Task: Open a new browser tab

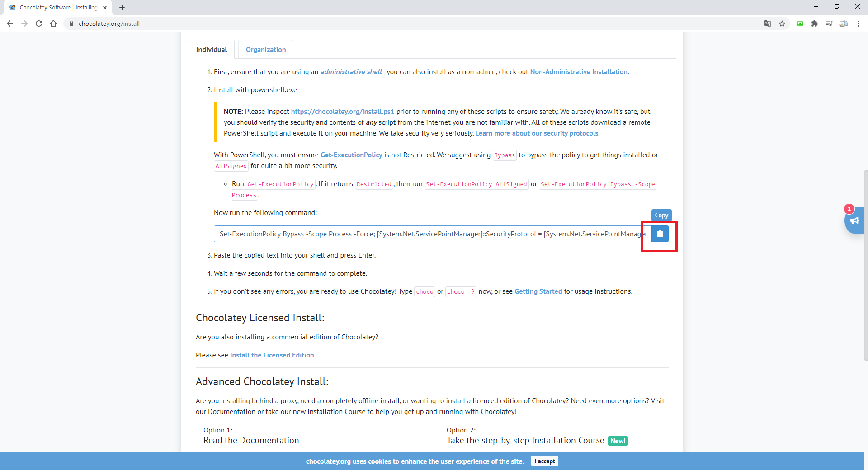Action: pyautogui.click(x=122, y=8)
